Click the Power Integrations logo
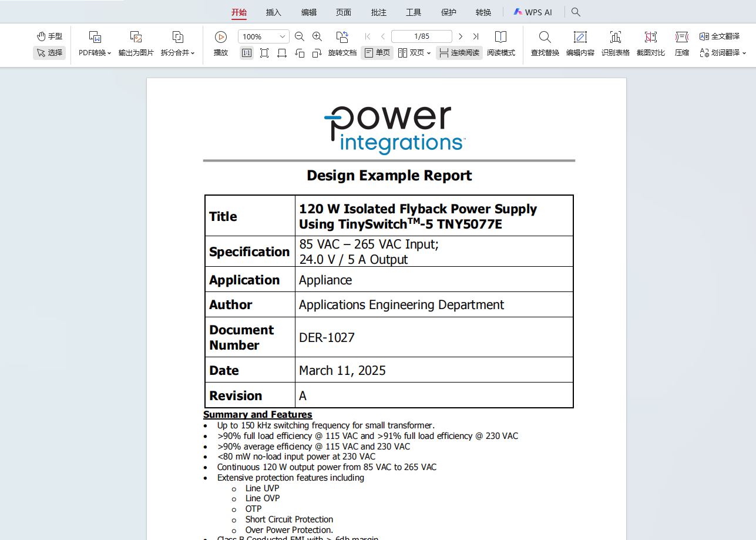Viewport: 756px width, 540px height. [395, 130]
